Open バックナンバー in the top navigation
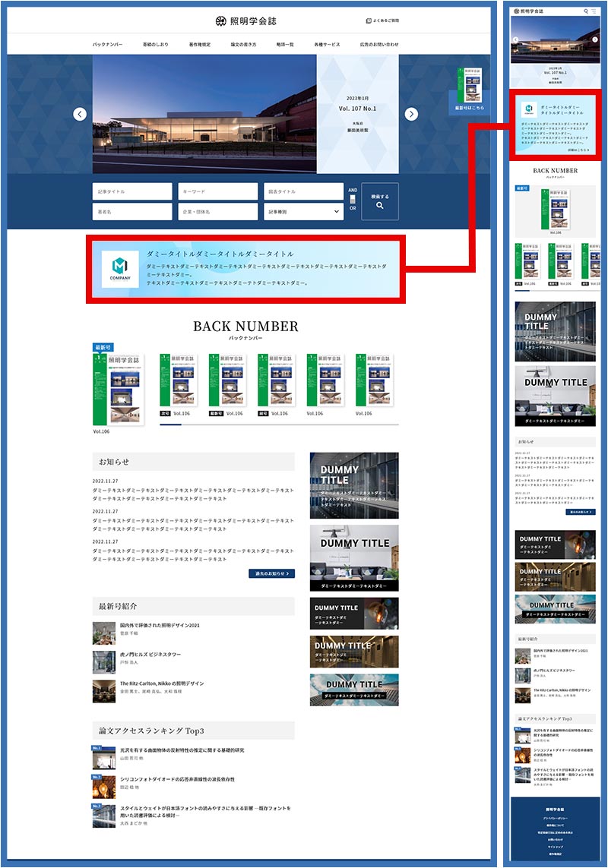Image resolution: width=608 pixels, height=868 pixels. [x=107, y=44]
